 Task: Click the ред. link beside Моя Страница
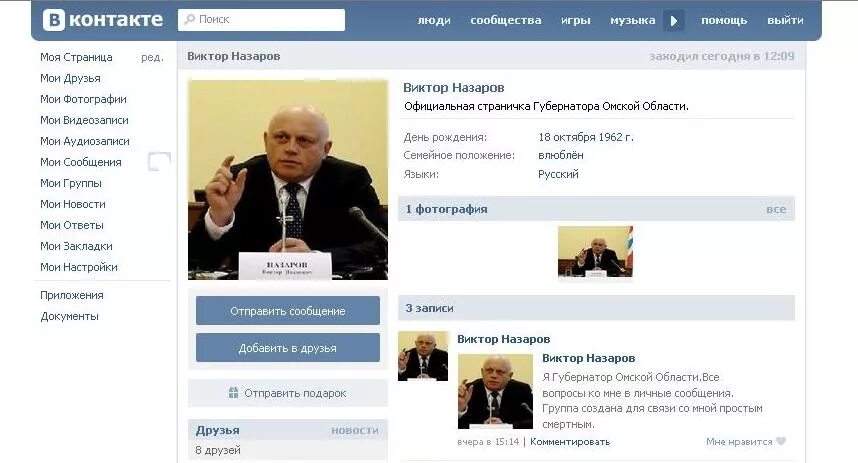[x=152, y=57]
